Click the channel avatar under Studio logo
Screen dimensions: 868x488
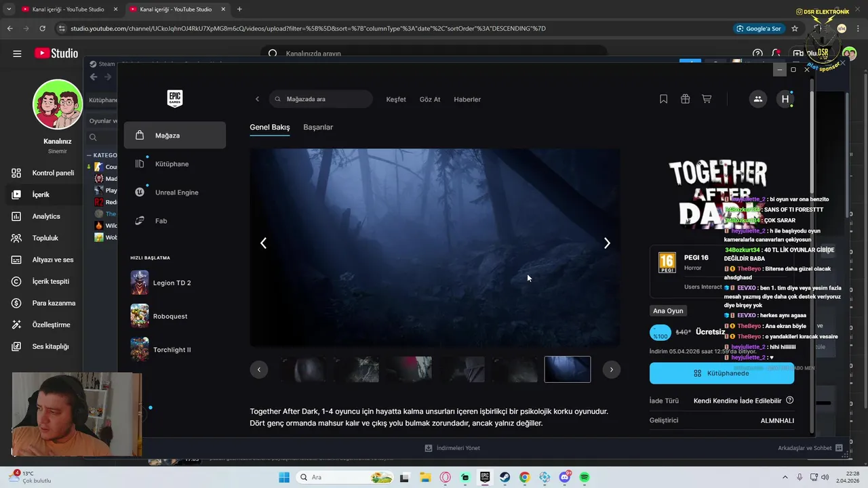click(x=58, y=104)
